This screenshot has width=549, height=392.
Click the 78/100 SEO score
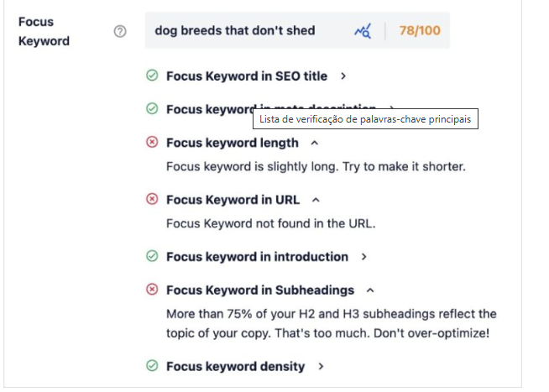click(419, 31)
